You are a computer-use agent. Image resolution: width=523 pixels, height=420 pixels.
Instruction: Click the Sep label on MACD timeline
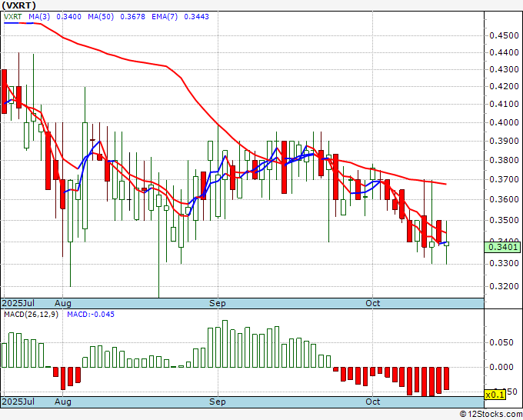click(218, 402)
